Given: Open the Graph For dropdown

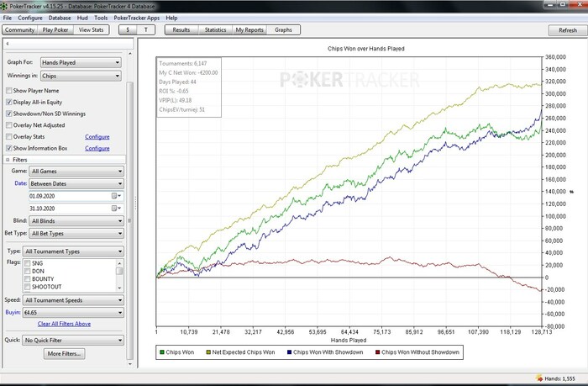Looking at the screenshot, I should tap(81, 62).
